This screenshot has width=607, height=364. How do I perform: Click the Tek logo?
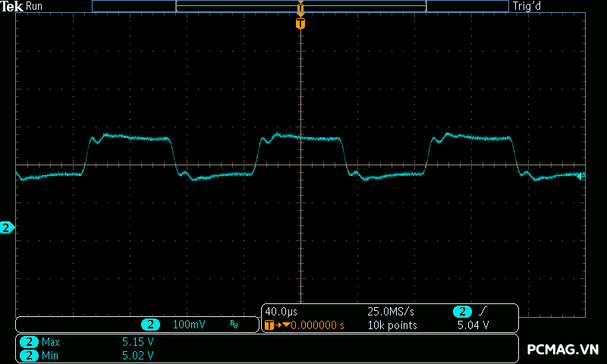(x=12, y=6)
